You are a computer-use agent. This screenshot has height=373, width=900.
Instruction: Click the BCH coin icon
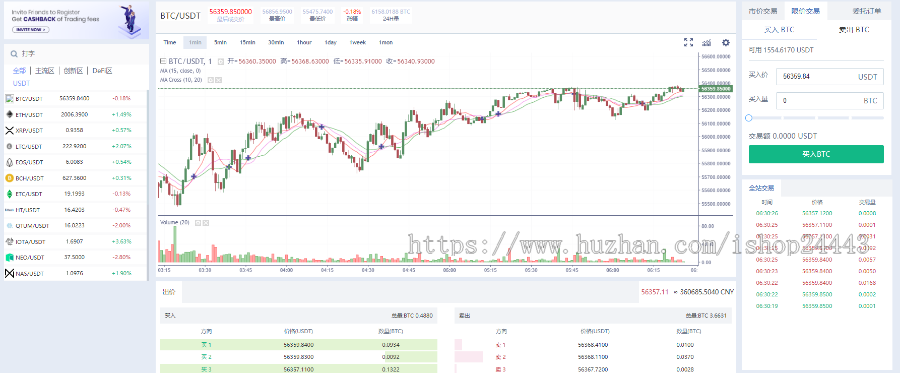point(9,178)
